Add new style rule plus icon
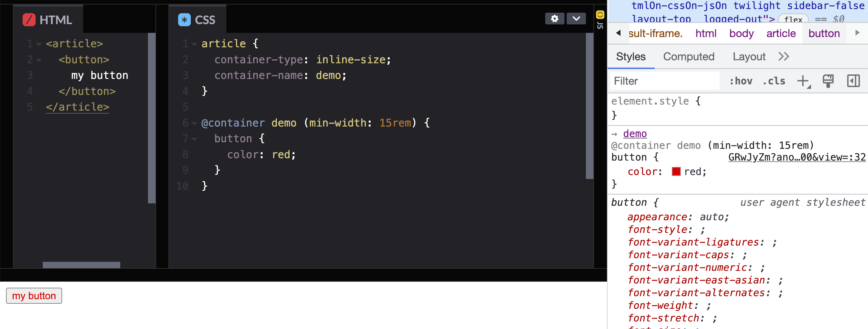This screenshot has width=868, height=329. pyautogui.click(x=803, y=81)
